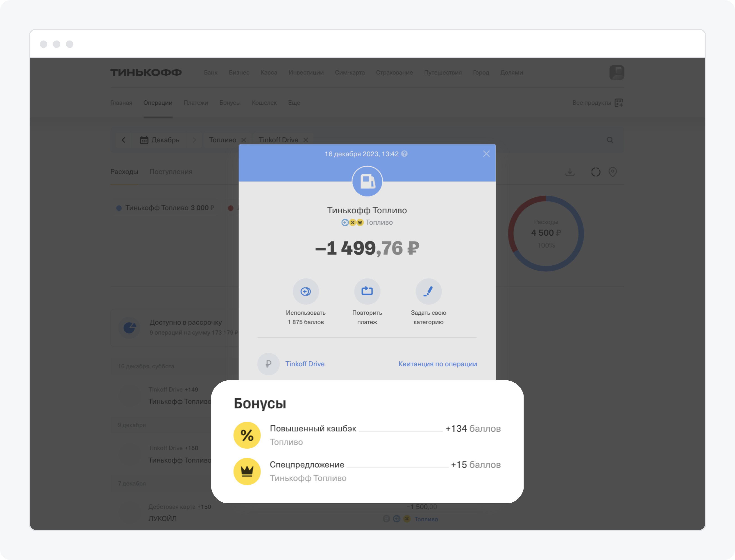The image size is (735, 560).
Task: Select the Расходы tab
Action: [x=124, y=172]
